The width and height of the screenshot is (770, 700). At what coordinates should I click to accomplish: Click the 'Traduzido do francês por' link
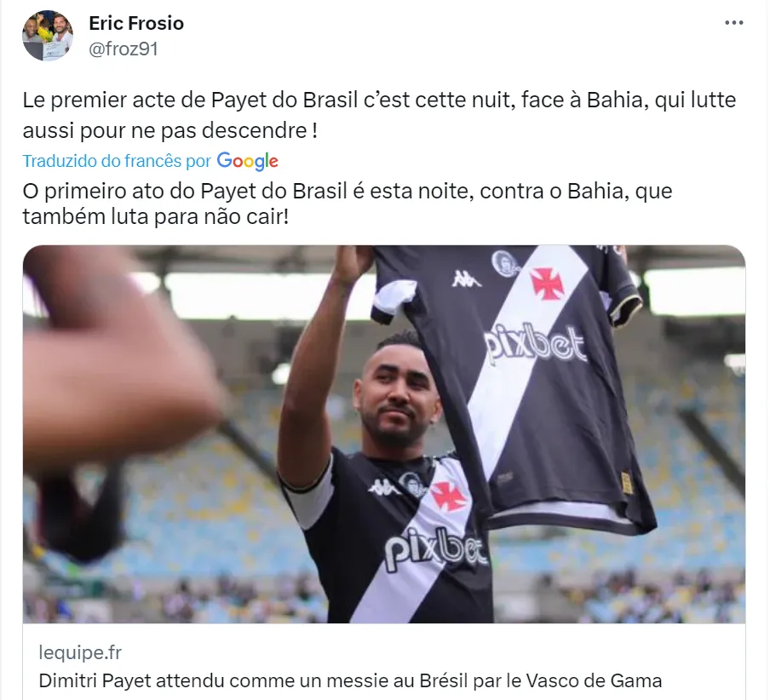coord(117,161)
